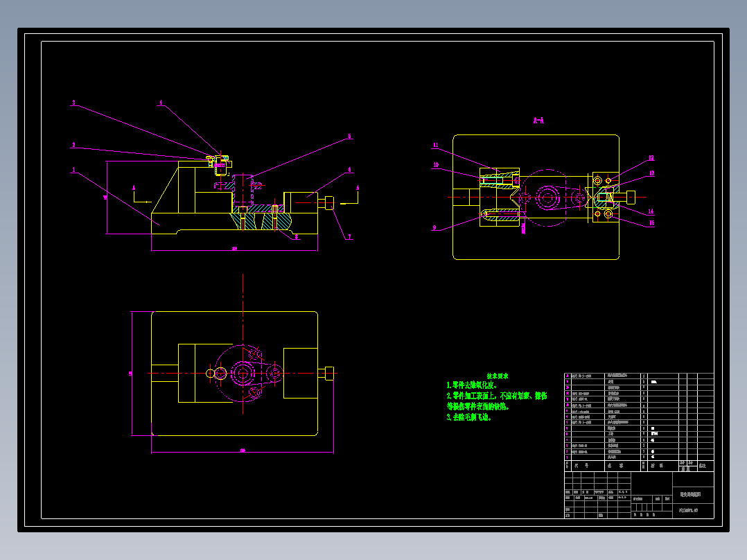The width and height of the screenshot is (747, 560).
Task: Click note line starting '2.零件加工表面上'
Action: point(497,396)
